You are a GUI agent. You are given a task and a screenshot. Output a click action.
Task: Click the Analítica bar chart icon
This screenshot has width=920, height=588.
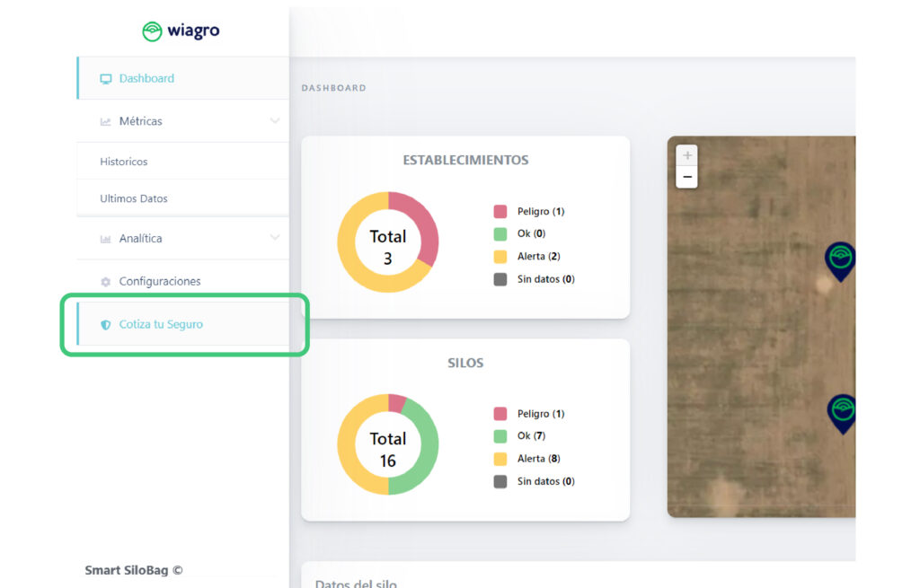click(x=106, y=239)
